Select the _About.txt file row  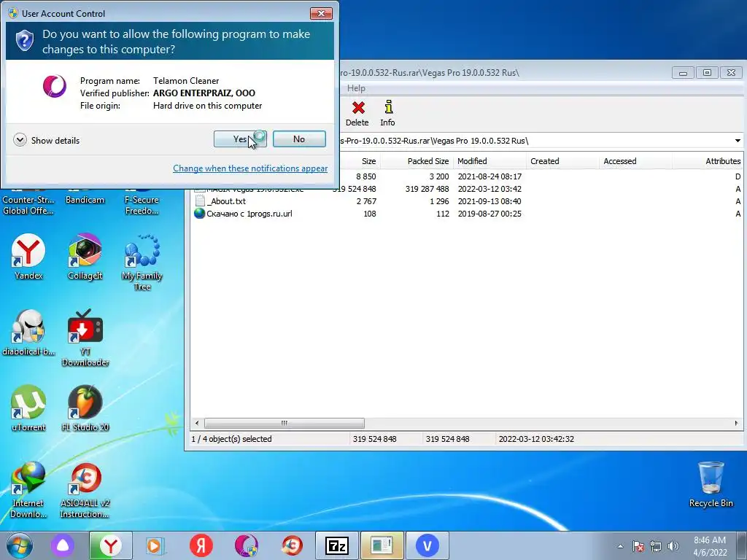coord(467,201)
